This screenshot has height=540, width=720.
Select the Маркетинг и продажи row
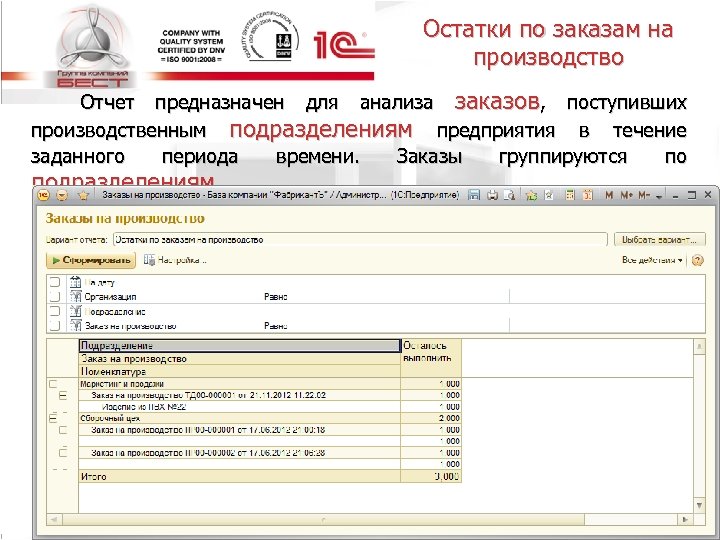[240, 384]
